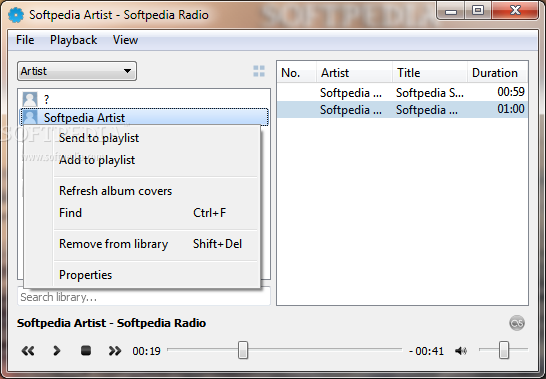The width and height of the screenshot is (546, 379).
Task: Choose Find in context menu
Action: click(x=142, y=213)
